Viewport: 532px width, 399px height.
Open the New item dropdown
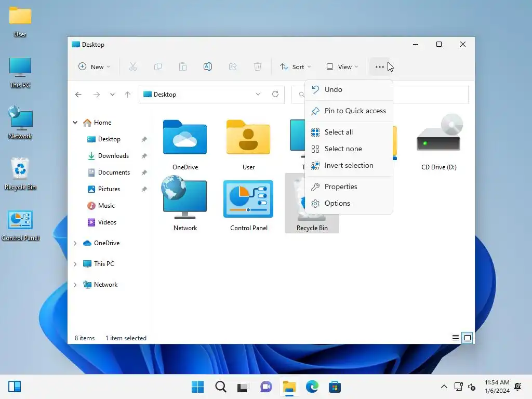tap(95, 67)
